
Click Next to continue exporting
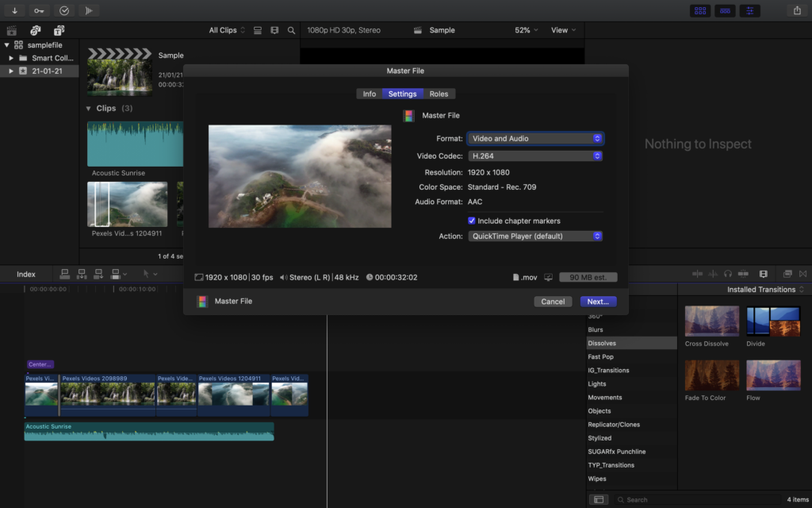[x=598, y=301]
